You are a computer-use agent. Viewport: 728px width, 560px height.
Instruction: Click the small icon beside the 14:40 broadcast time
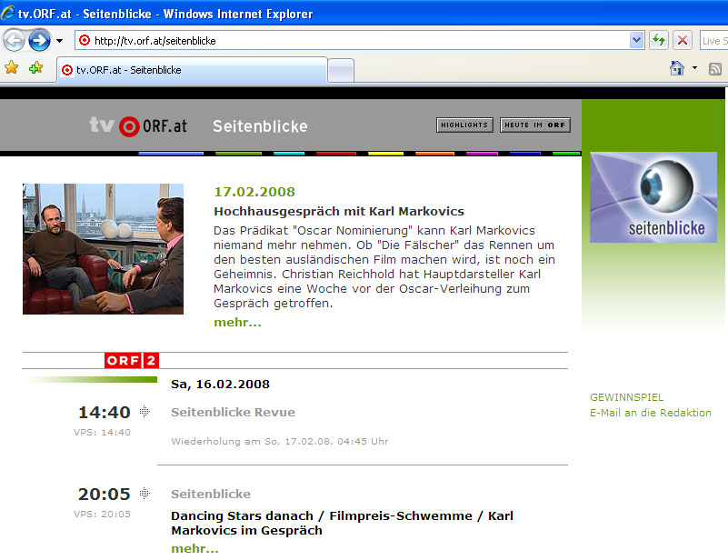click(145, 412)
